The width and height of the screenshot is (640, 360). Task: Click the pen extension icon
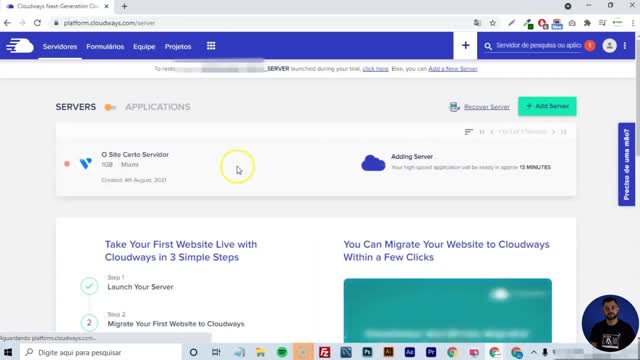(x=511, y=23)
